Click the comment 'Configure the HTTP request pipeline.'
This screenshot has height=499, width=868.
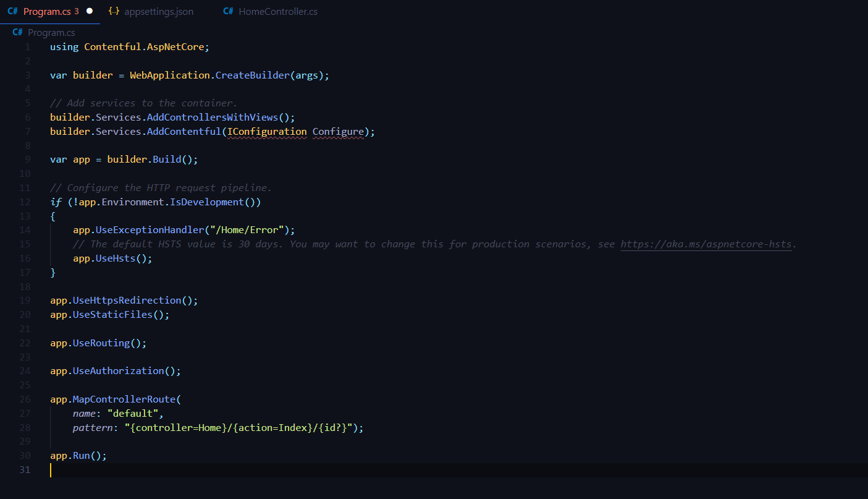(161, 188)
